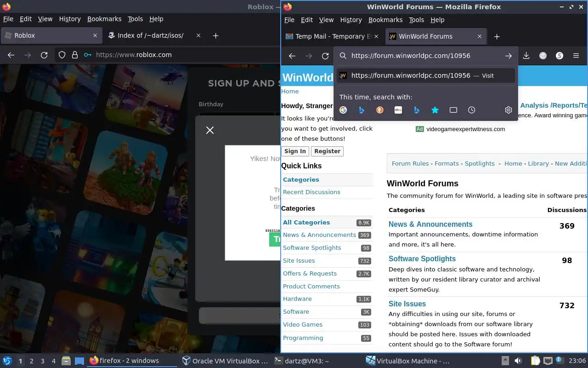
Task: Close the Index of /~dartz/isos/ tab
Action: tap(198, 35)
